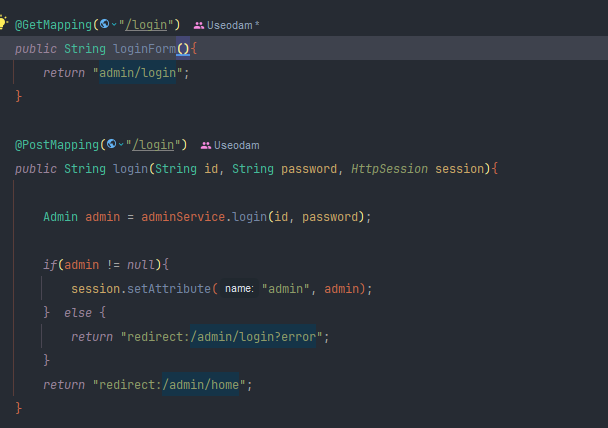Viewport: 608px width, 428px height.
Task: Click the "admin" string in setAttribute
Action: (x=285, y=289)
